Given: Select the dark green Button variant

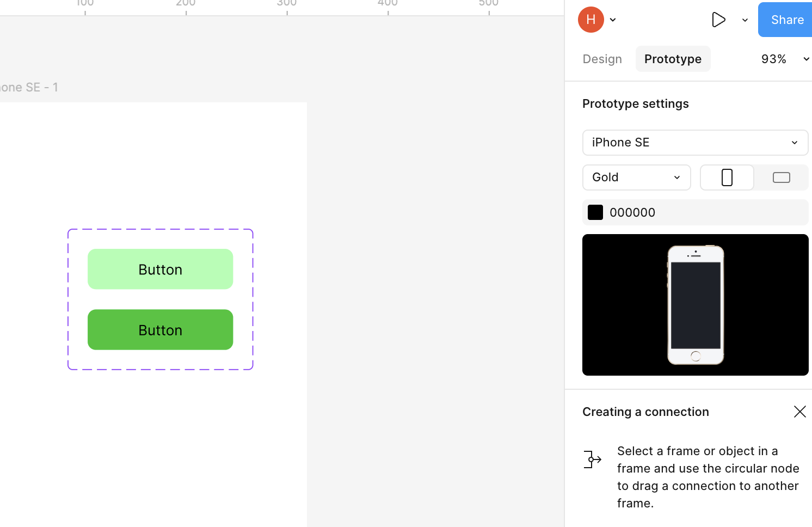Looking at the screenshot, I should [160, 330].
